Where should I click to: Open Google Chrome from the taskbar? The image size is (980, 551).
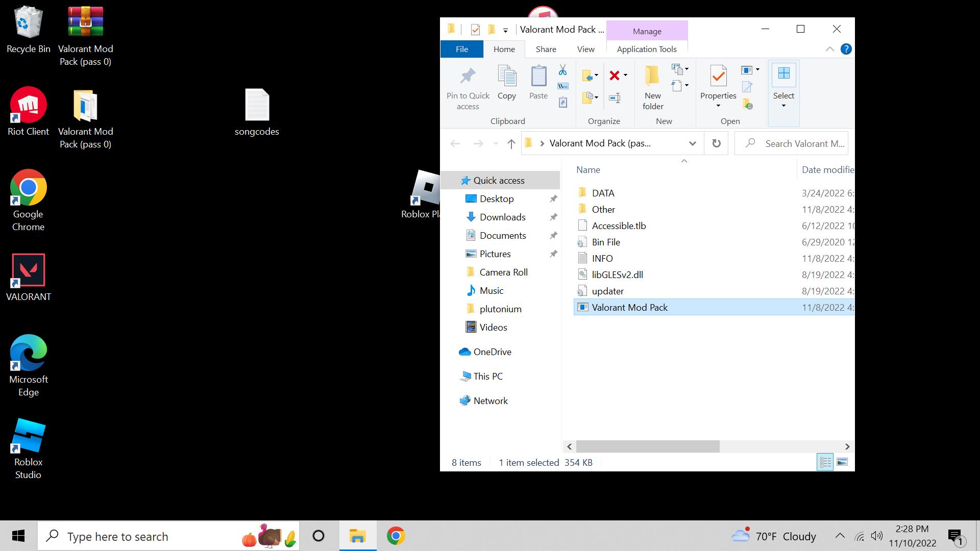[x=396, y=536]
